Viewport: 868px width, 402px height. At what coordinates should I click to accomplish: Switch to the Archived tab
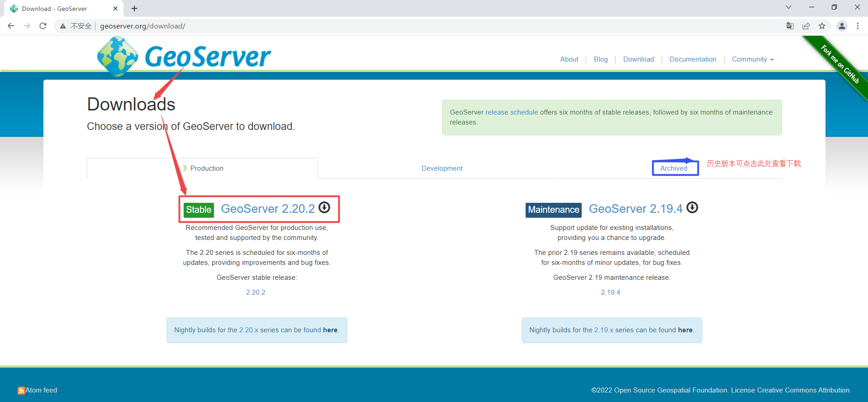pyautogui.click(x=674, y=168)
